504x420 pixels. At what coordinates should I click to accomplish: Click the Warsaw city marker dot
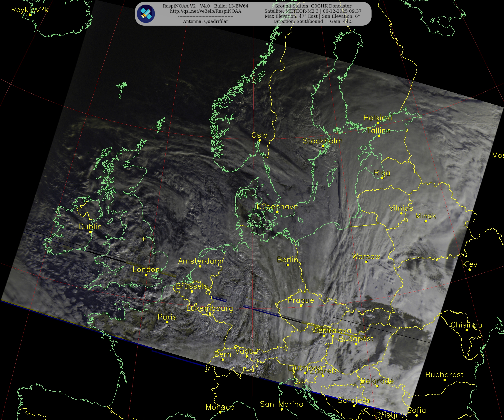[x=366, y=262]
